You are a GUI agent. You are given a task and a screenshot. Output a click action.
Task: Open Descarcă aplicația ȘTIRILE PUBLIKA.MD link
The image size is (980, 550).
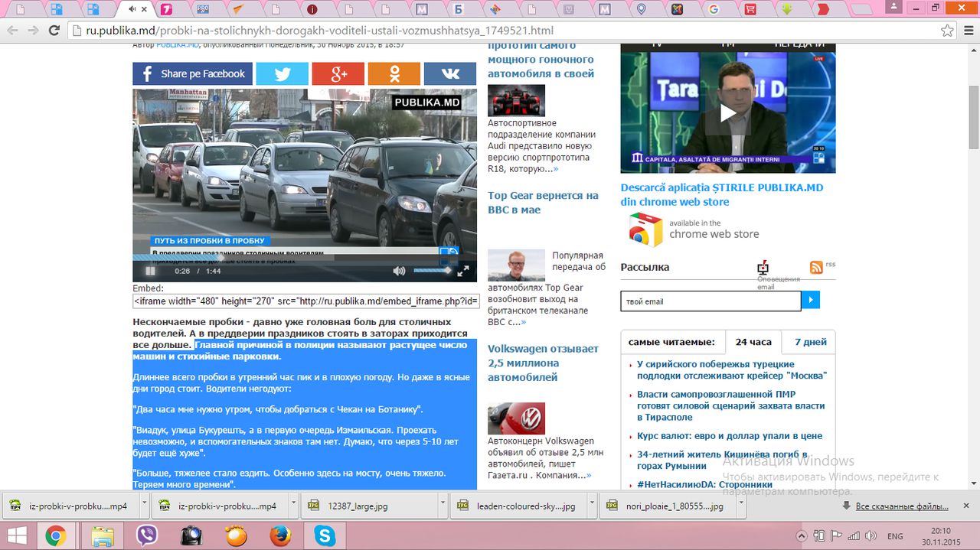pos(722,194)
